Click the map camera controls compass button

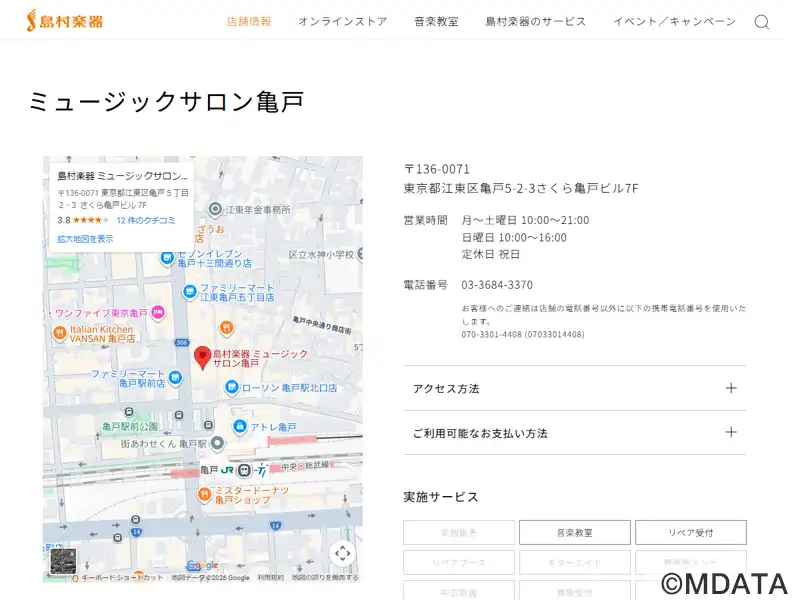342,553
